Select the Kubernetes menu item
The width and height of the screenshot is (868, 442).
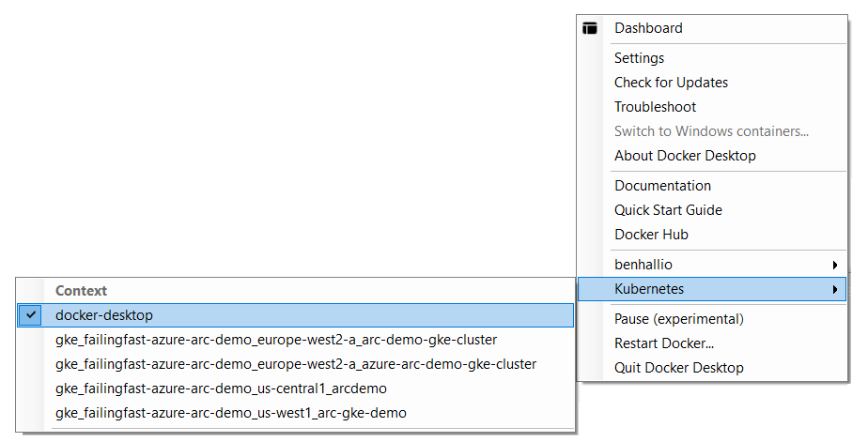pos(649,289)
